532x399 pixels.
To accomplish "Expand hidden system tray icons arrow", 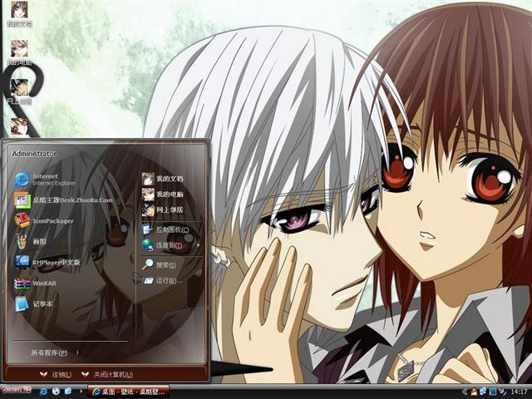I will (465, 392).
